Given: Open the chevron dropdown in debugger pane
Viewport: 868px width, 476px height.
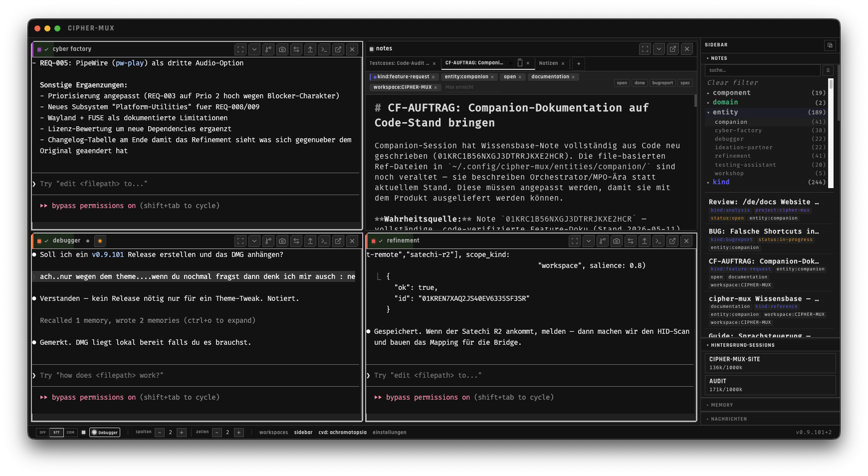Looking at the screenshot, I should pyautogui.click(x=254, y=241).
